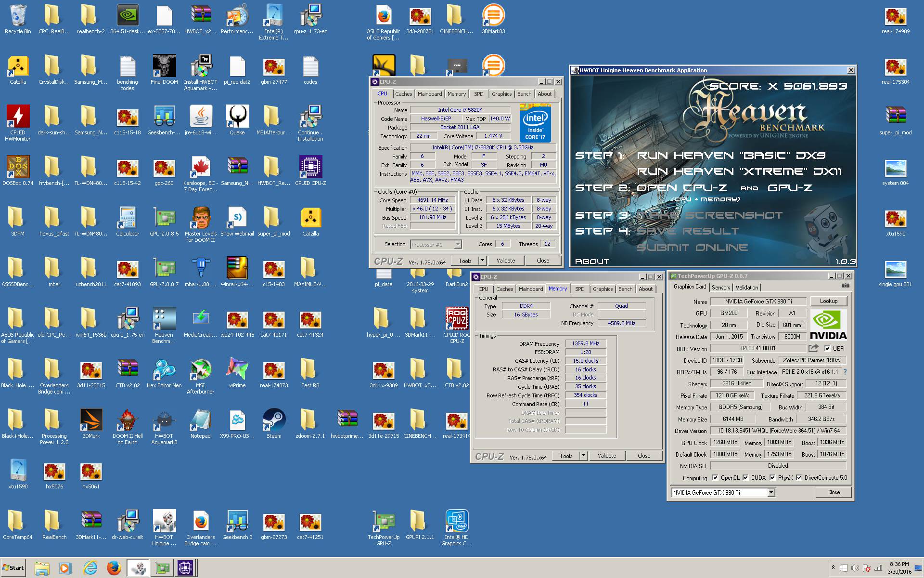The height and width of the screenshot is (578, 924).
Task: Click Validate button in upper CPU-Z
Action: click(x=505, y=261)
